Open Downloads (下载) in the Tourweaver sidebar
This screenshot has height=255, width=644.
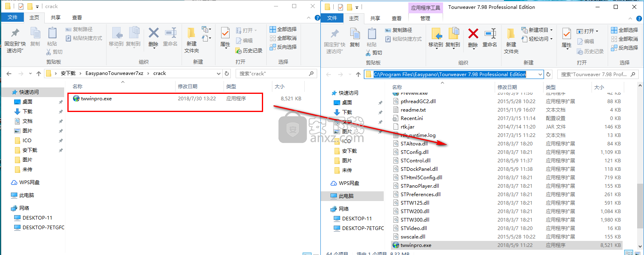pyautogui.click(x=347, y=112)
